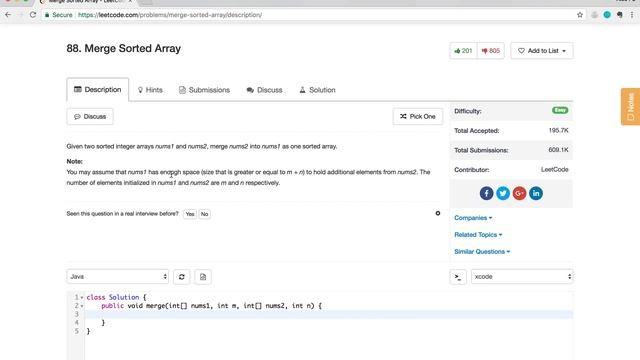Click the title 88. Merge Sorted Array
Screen dimensions: 640x360
(x=124, y=48)
